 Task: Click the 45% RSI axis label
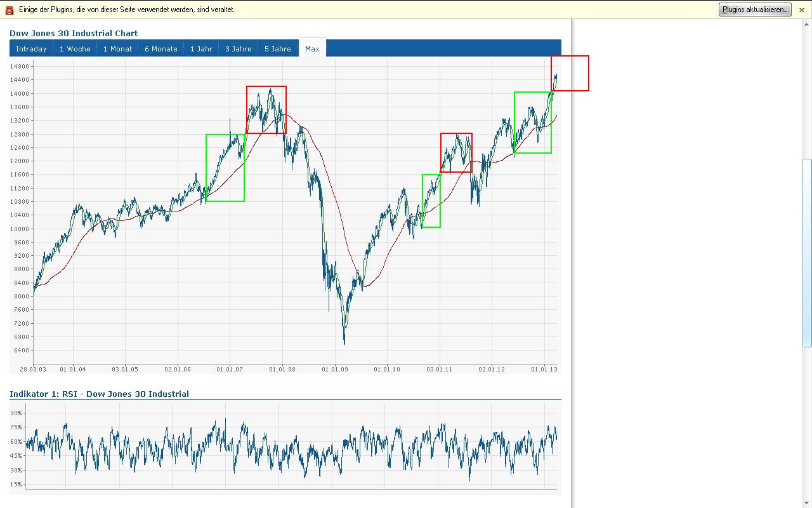click(x=16, y=456)
